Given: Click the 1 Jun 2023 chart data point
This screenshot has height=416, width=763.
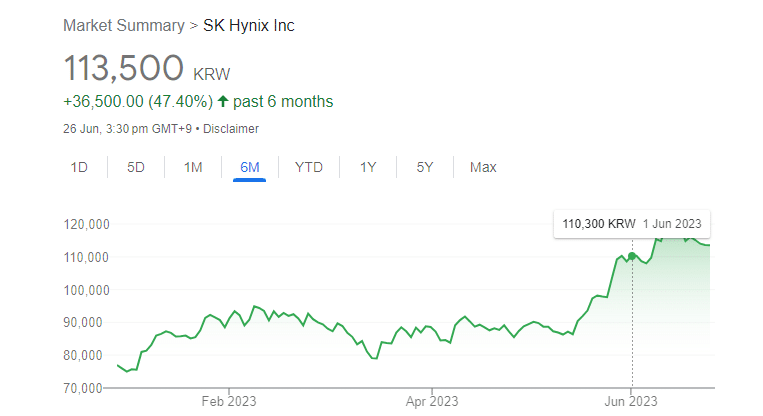Looking at the screenshot, I should click(632, 256).
